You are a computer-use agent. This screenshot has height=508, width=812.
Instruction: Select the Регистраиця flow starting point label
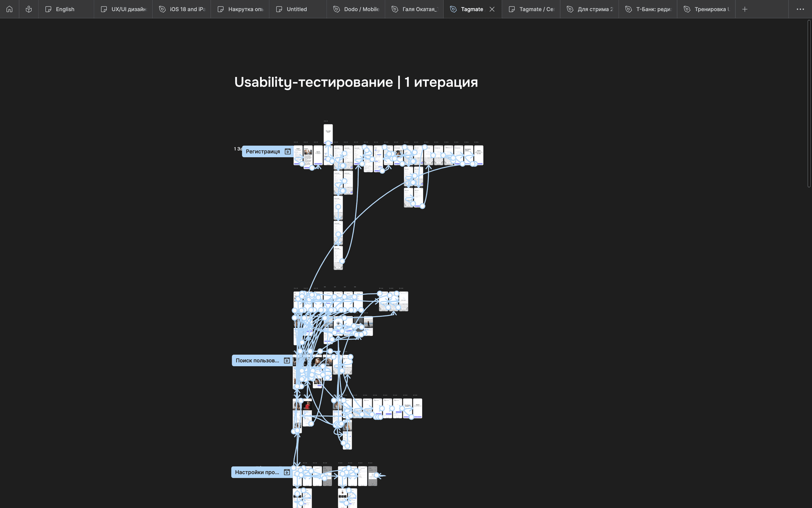coord(262,152)
